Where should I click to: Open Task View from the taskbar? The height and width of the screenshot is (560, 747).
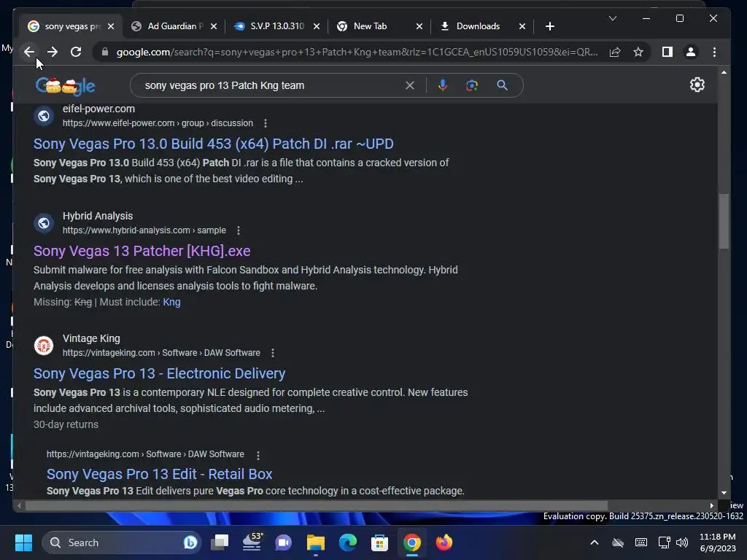pos(220,542)
